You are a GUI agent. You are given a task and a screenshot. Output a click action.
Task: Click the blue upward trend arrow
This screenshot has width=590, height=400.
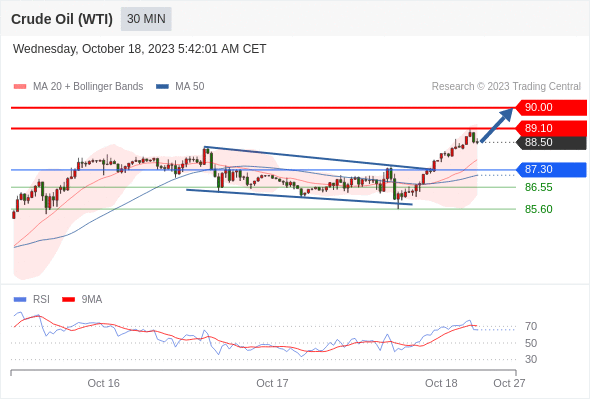497,125
